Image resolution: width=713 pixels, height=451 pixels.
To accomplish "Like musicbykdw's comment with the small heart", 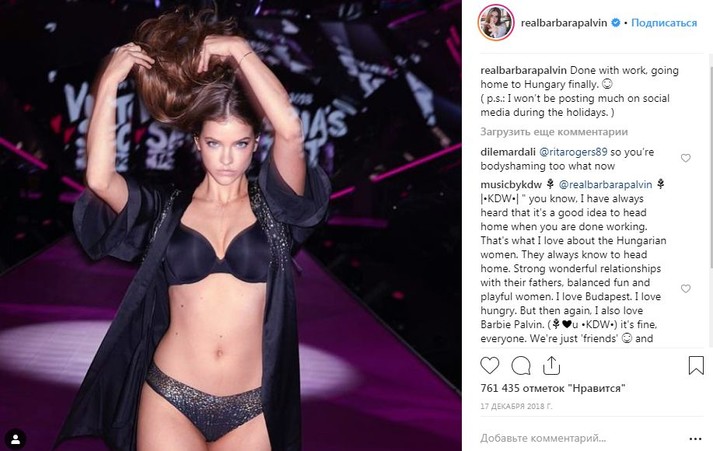I will 685,288.
